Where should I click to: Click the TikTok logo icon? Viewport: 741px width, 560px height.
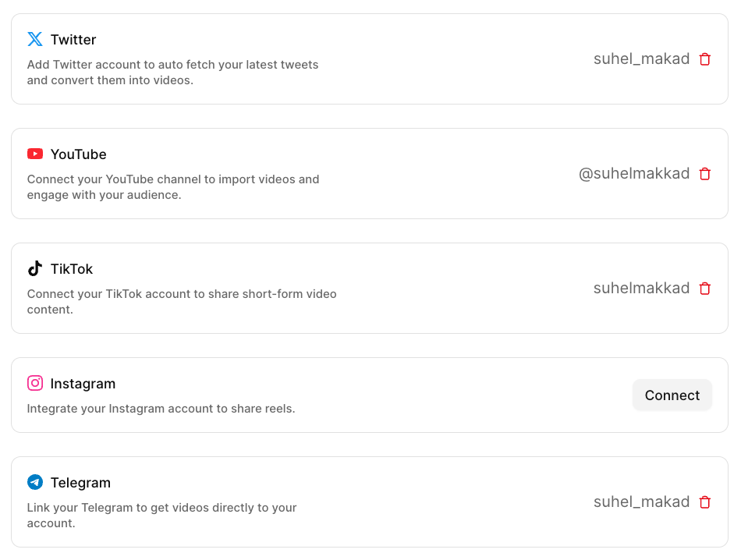(x=35, y=268)
